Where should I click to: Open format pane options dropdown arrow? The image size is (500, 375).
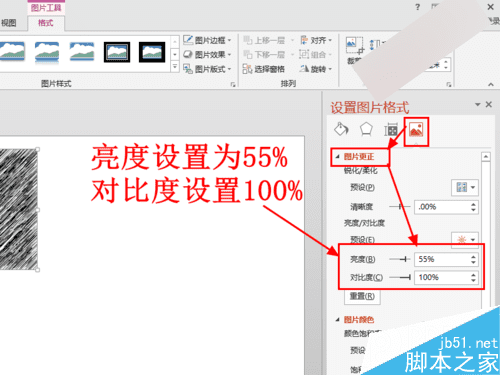click(477, 104)
